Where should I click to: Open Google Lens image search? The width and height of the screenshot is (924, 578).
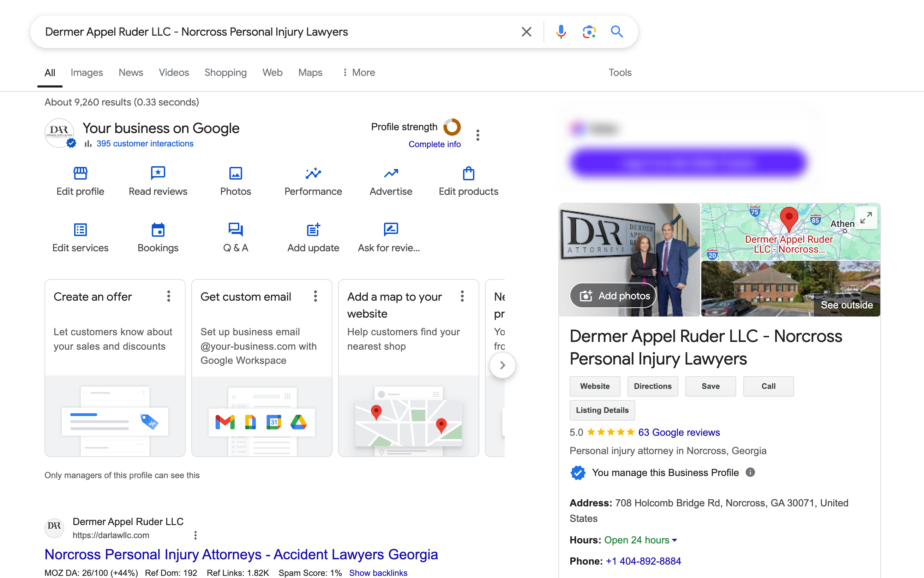[588, 32]
